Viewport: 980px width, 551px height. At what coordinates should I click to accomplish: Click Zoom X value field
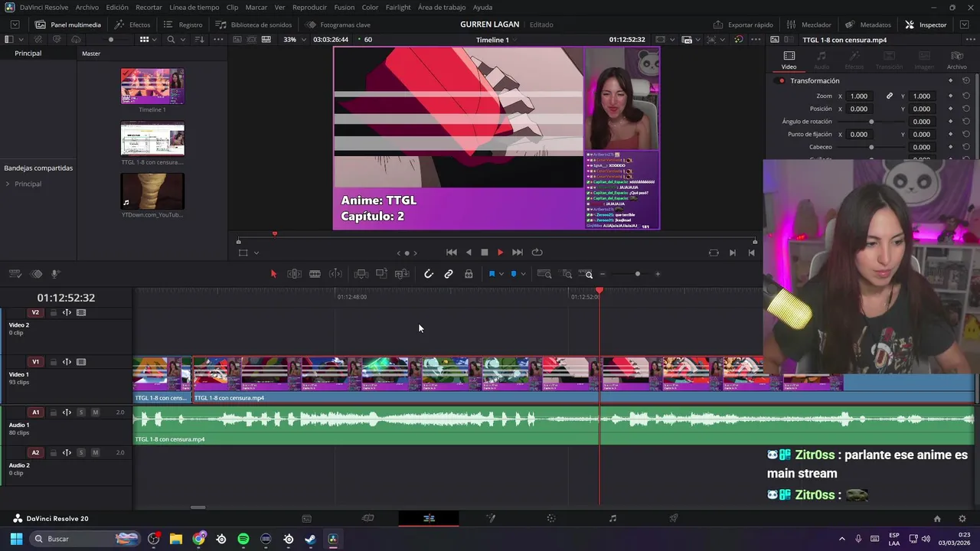[x=859, y=96]
